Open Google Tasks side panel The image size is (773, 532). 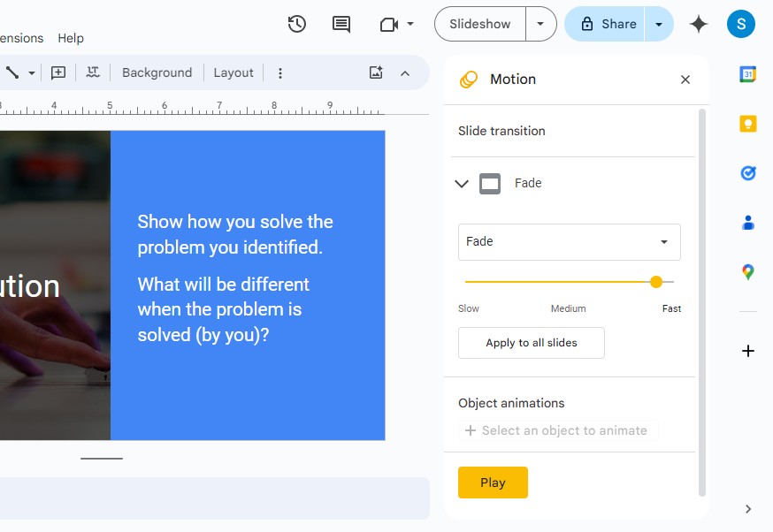(x=748, y=173)
